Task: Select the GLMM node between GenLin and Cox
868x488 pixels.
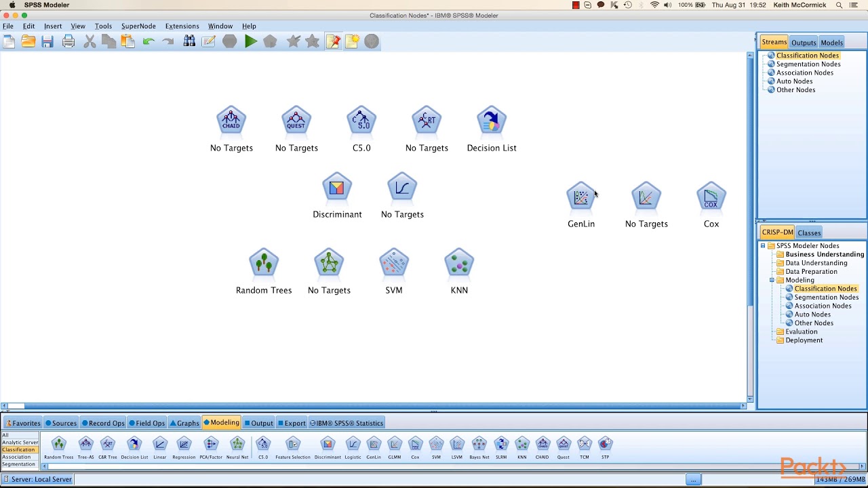Action: (646, 197)
